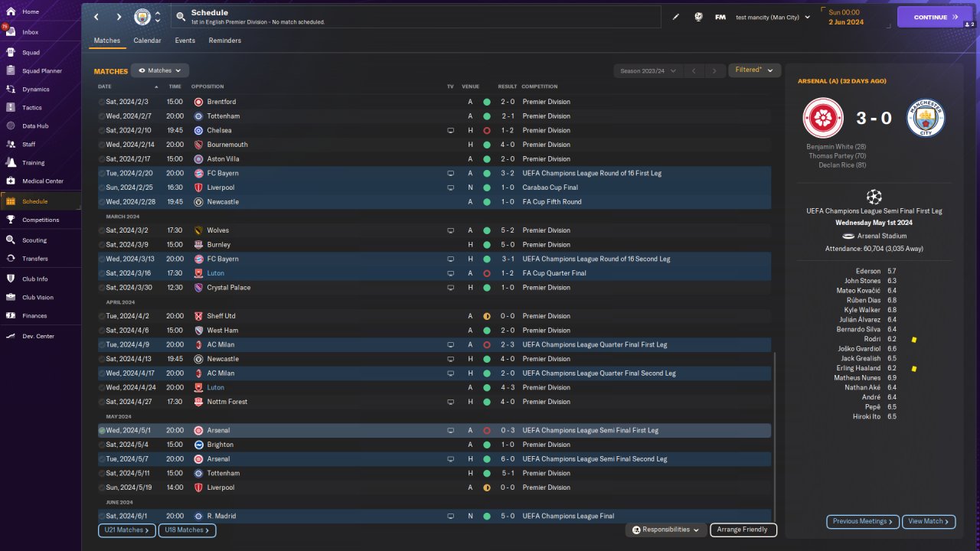Screen dimensions: 980x551
Task: Open Squad Planner in the sidebar
Action: (41, 71)
